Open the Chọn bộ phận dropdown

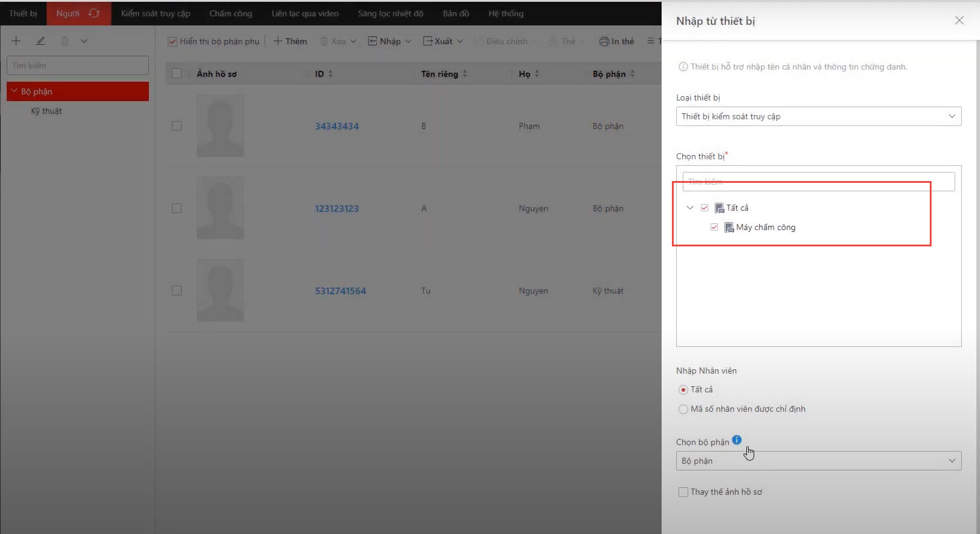[818, 461]
